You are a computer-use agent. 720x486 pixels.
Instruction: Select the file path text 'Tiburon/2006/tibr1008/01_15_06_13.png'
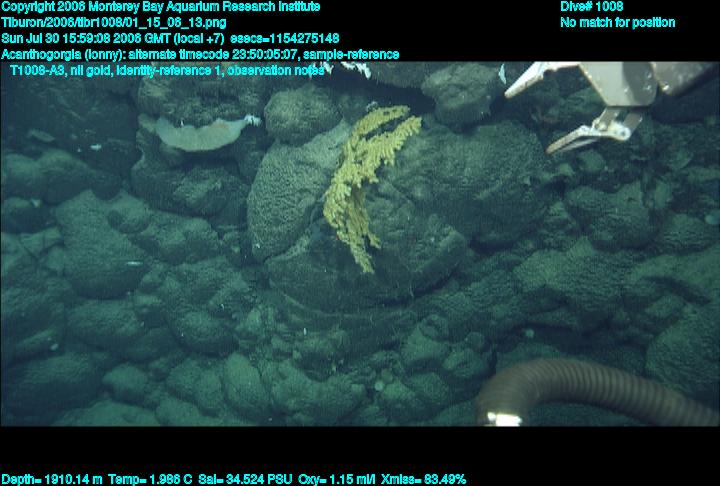[x=114, y=23]
